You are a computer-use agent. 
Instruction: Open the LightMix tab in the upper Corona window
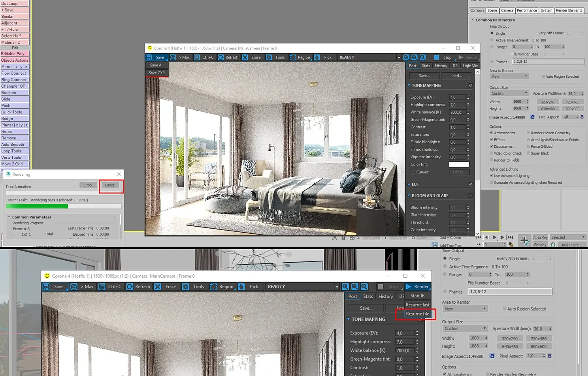pos(470,66)
